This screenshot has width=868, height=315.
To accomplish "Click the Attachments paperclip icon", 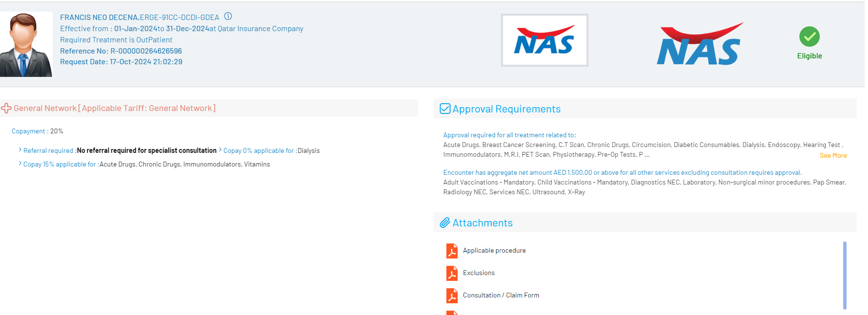I will click(445, 222).
